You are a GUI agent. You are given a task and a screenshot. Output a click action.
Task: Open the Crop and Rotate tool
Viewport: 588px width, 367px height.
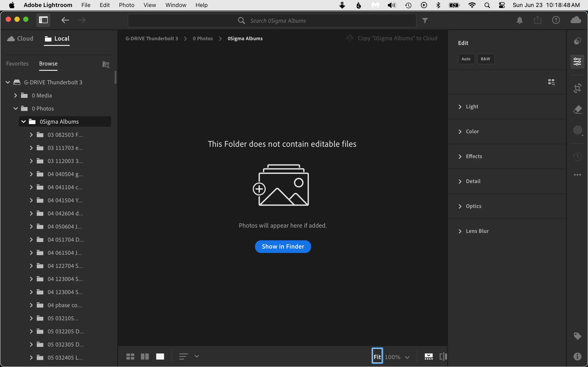pos(577,88)
